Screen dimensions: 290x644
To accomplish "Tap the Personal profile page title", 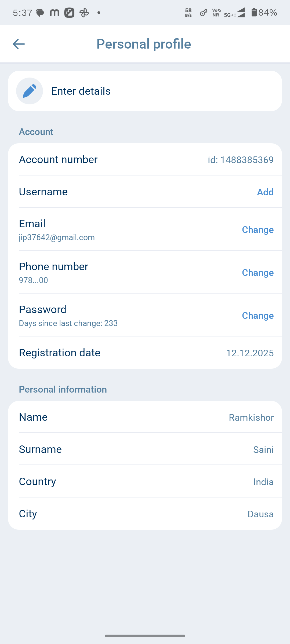I will point(144,44).
